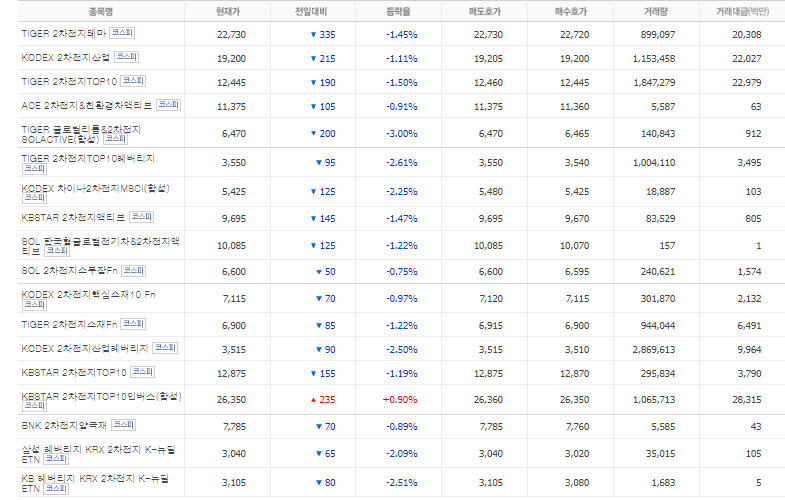
Task: Click the 코스피 badge beside KBSTAR 2차전지액티브
Action: (142, 217)
